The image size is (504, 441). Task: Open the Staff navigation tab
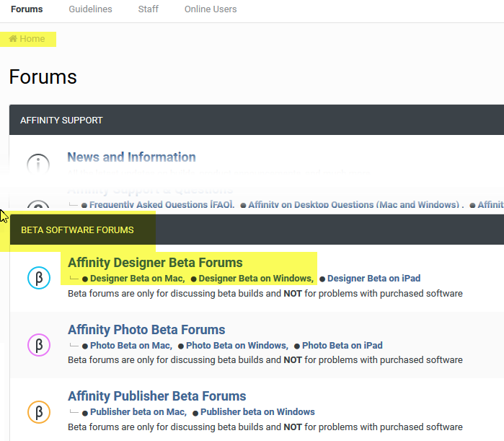coord(149,9)
